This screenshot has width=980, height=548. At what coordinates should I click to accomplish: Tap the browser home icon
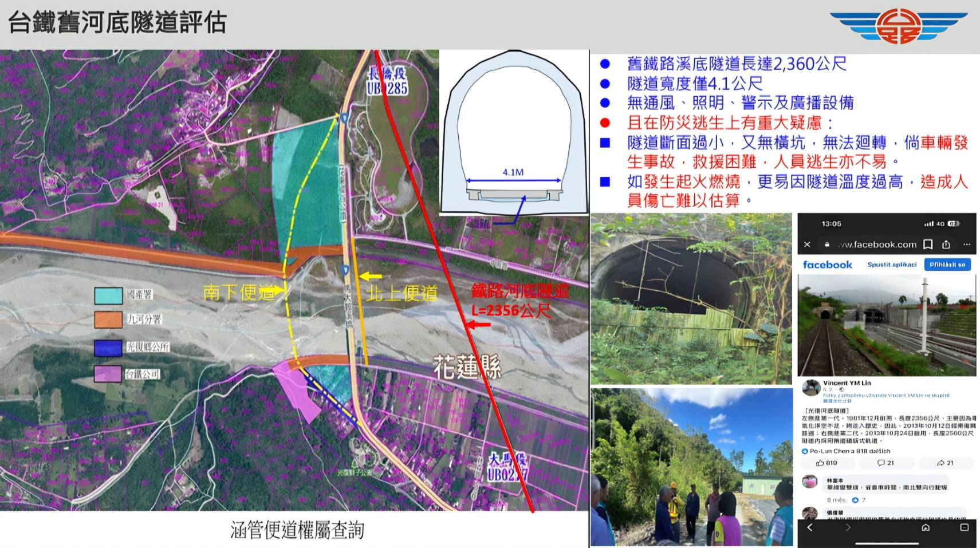pyautogui.click(x=926, y=527)
